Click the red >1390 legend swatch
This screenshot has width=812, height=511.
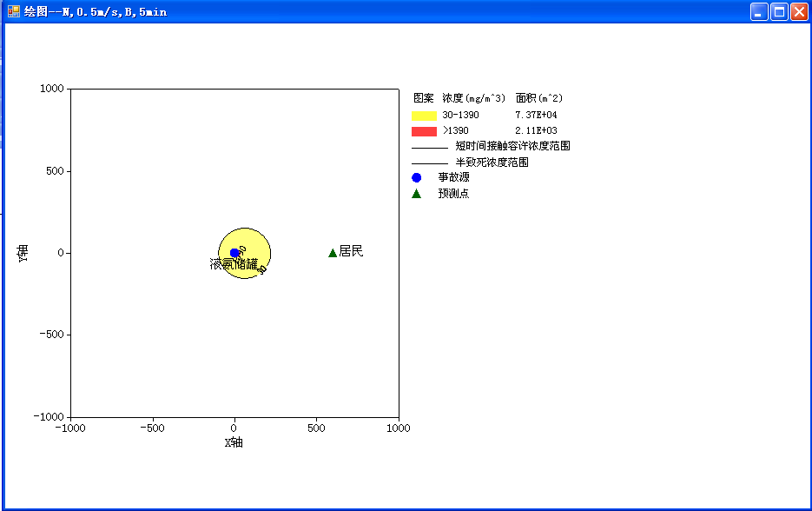click(424, 131)
